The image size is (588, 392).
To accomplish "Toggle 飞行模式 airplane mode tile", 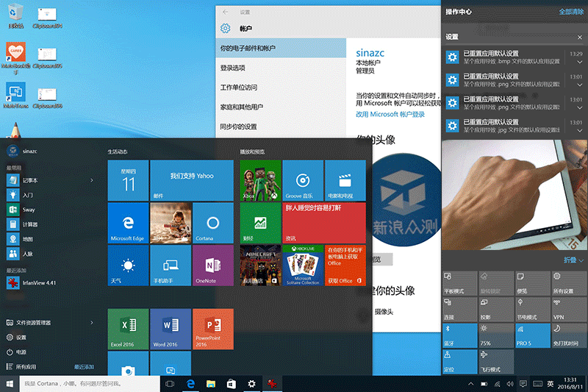I will 495,360.
